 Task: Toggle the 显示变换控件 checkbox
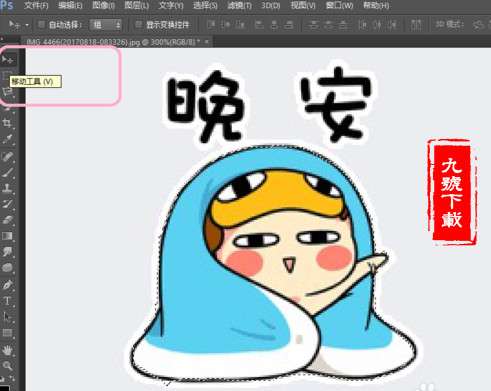(139, 25)
